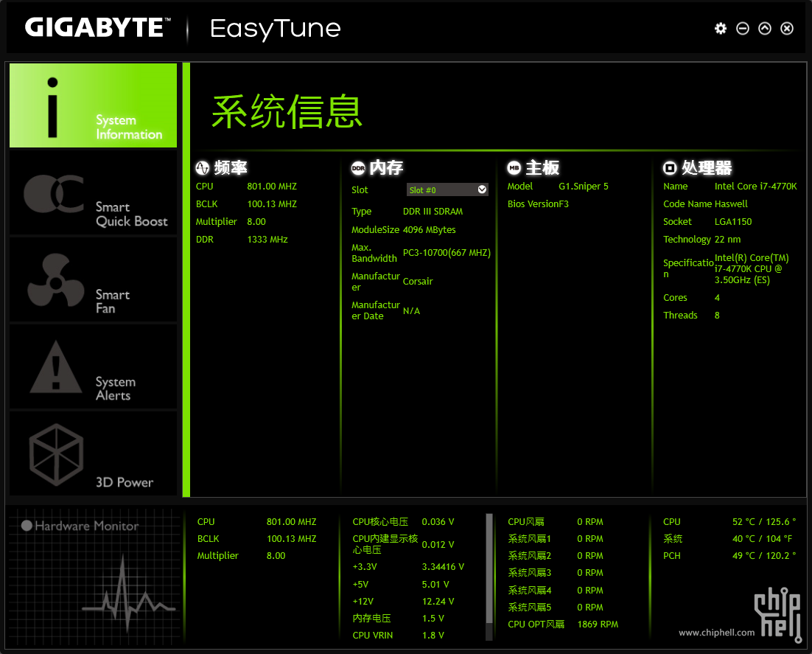Click the EasyTune title text
The width and height of the screenshot is (812, 654).
(x=276, y=29)
